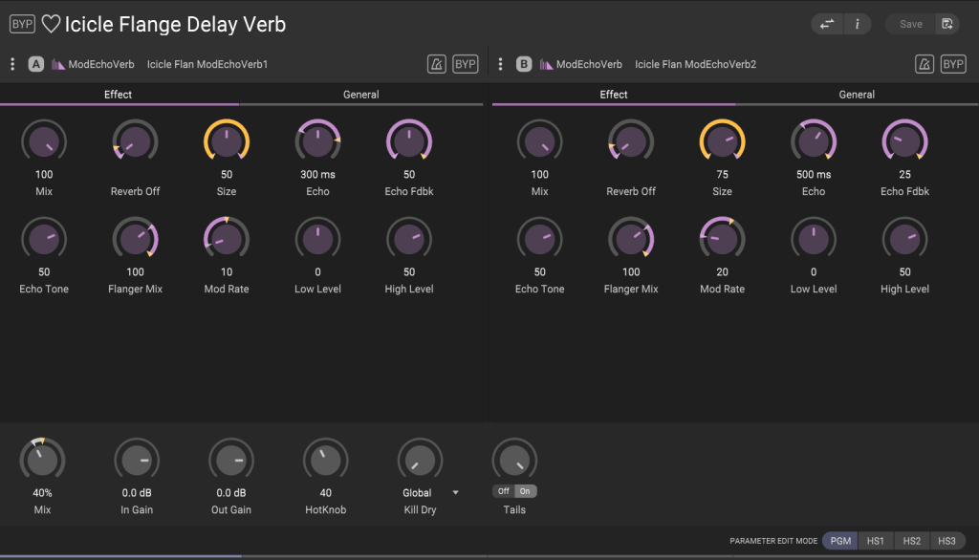The image size is (979, 560).
Task: Favorite the preset with the heart icon
Action: (x=51, y=24)
